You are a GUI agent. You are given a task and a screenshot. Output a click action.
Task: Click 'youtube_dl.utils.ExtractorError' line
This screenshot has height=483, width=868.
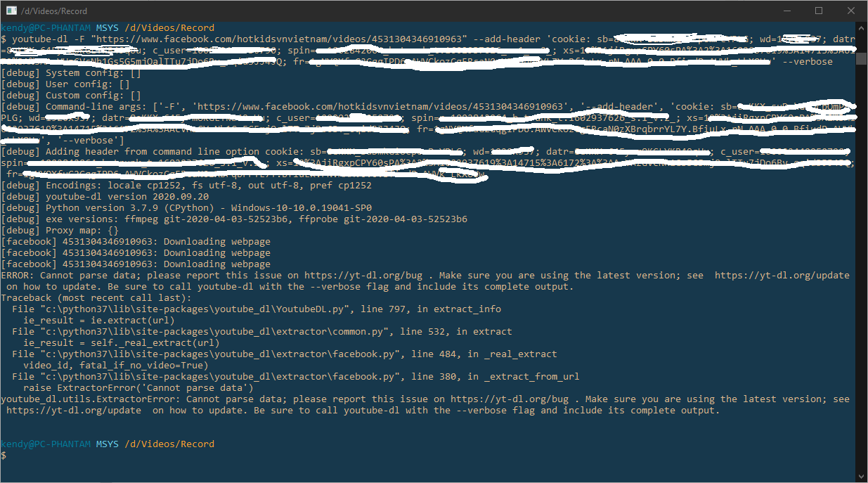pos(425,405)
